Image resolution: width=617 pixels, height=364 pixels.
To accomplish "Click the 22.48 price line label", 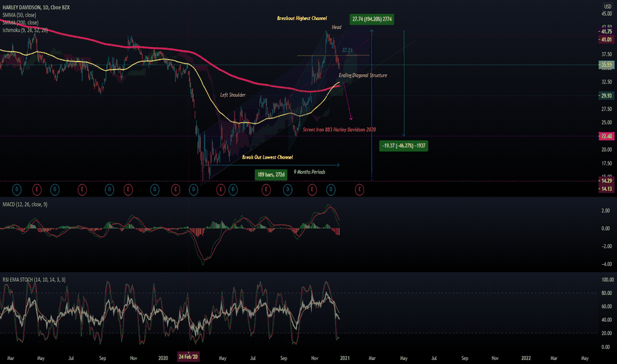I will [606, 136].
